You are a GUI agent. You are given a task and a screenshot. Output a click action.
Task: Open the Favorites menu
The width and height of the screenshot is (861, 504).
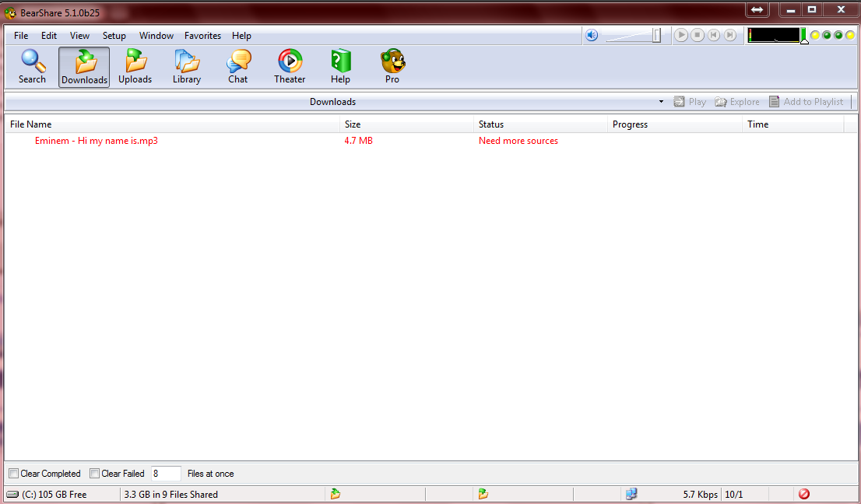[202, 36]
